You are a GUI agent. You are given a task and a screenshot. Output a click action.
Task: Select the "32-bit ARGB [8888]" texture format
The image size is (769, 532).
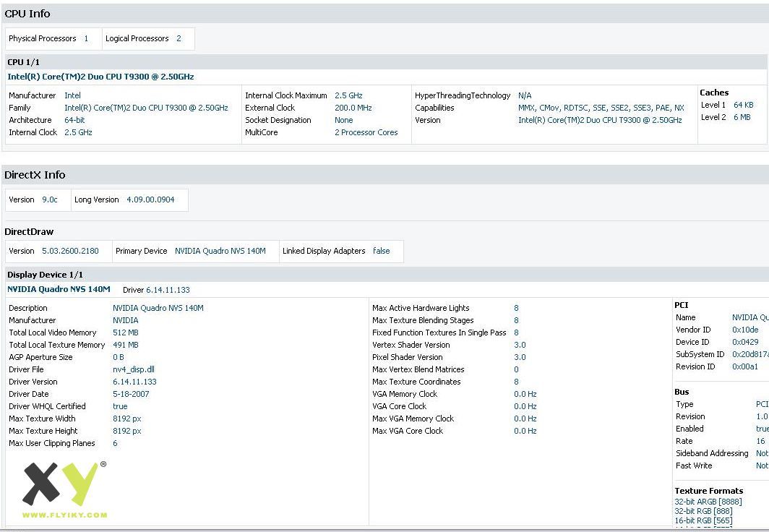(708, 502)
